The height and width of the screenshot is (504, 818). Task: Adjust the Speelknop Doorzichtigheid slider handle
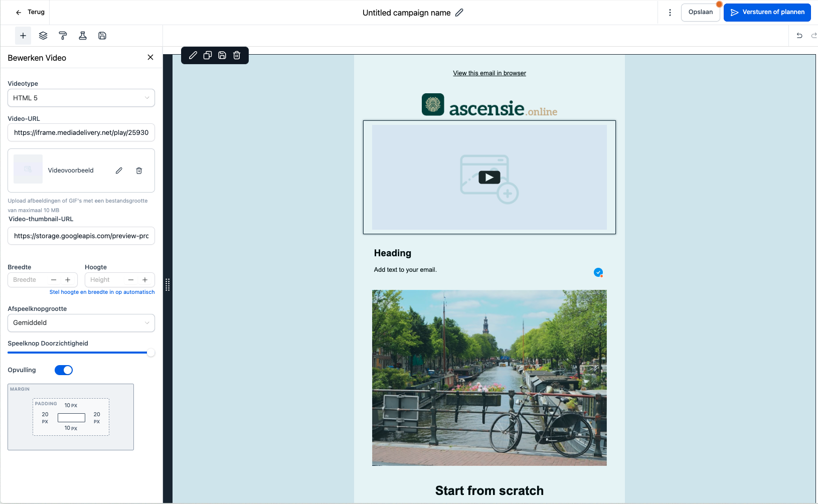tap(150, 353)
